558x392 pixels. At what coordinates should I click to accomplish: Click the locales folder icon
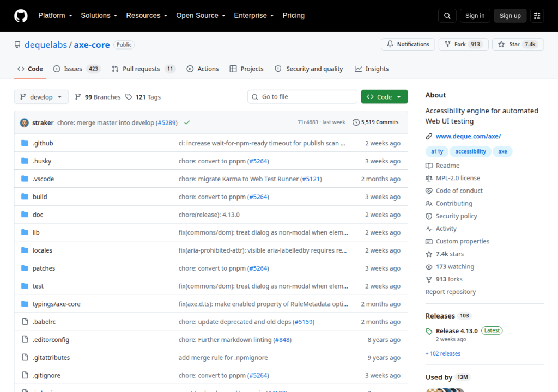(25, 250)
